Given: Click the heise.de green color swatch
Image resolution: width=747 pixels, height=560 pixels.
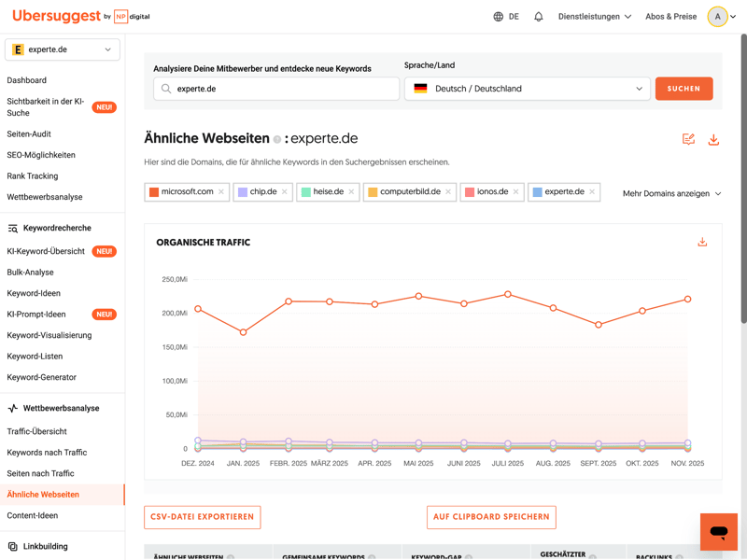Looking at the screenshot, I should [305, 192].
